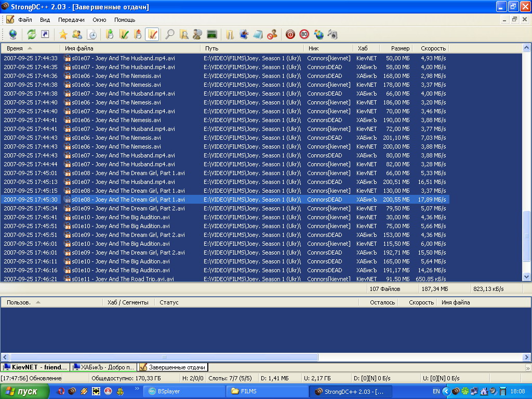
Task: Click the magnifying glass Search icon
Action: tap(169, 34)
